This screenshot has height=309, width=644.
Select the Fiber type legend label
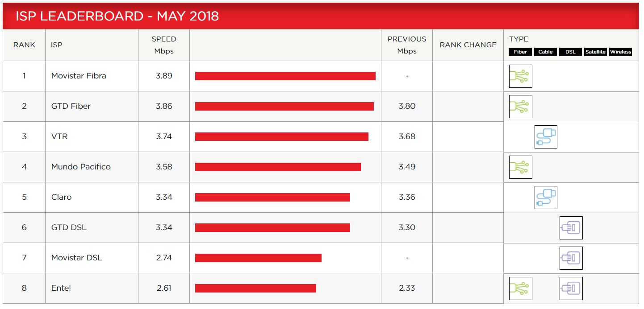coord(520,52)
